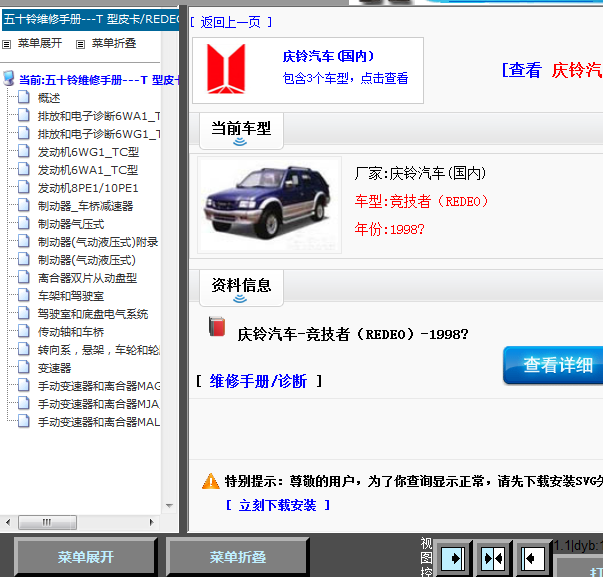The width and height of the screenshot is (603, 577).
Task: Click 庆铃汽车-竞技者（REDEO）-1998? title
Action: [x=353, y=334]
